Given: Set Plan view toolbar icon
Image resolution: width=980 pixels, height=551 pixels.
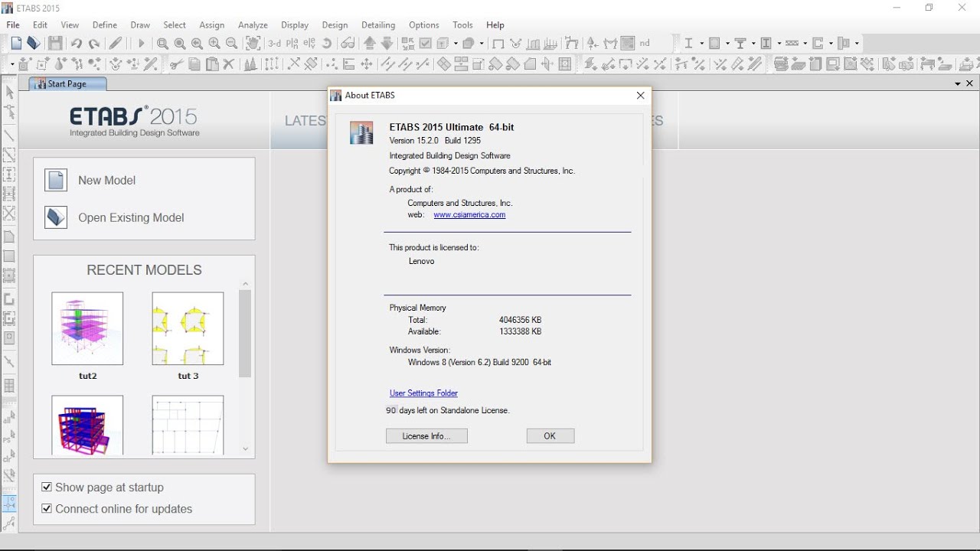Looking at the screenshot, I should click(292, 44).
